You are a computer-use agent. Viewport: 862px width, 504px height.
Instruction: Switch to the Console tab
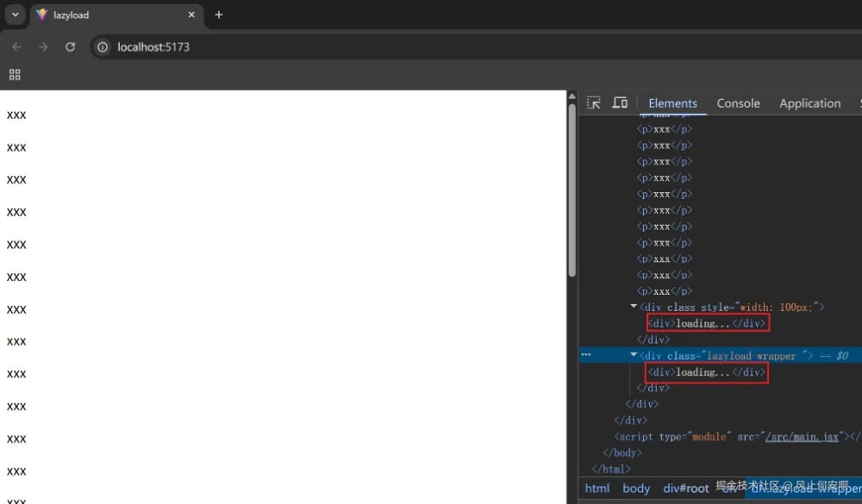tap(738, 103)
